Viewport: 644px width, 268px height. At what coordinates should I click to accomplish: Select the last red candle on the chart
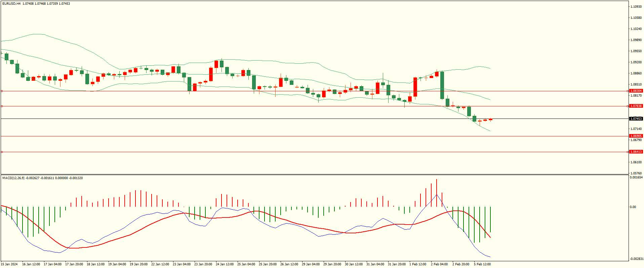click(490, 119)
